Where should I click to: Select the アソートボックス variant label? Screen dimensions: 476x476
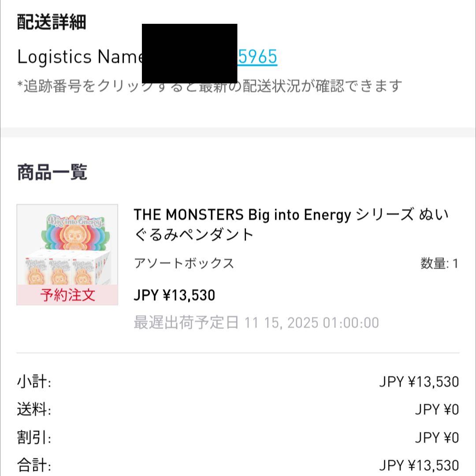click(x=185, y=263)
